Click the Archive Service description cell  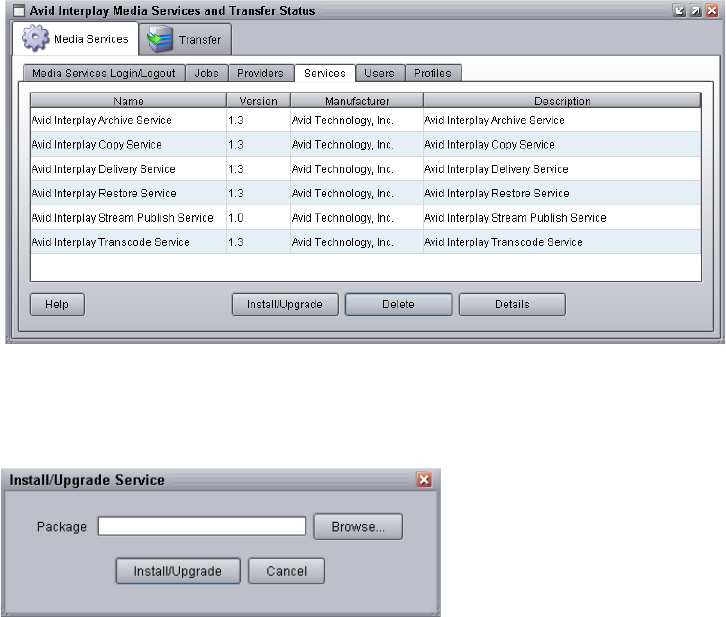[562, 120]
